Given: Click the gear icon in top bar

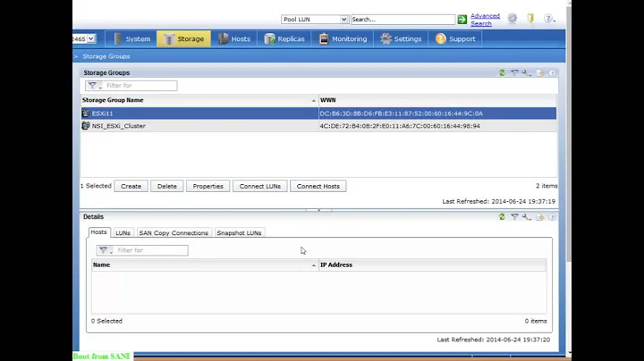Looking at the screenshot, I should [513, 18].
